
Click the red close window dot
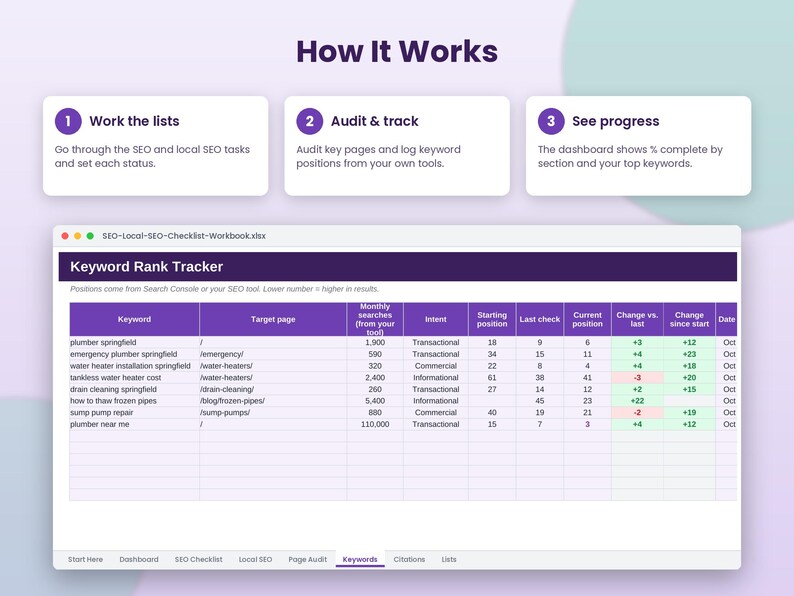click(65, 236)
